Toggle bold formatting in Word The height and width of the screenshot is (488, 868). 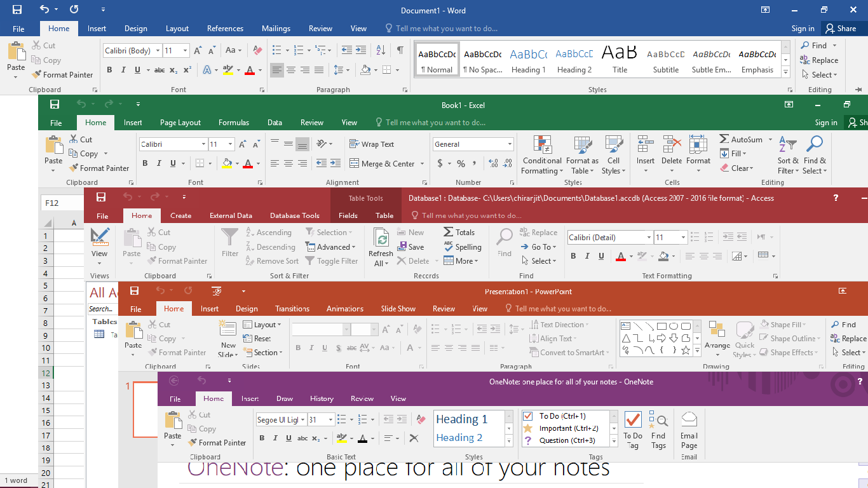point(109,70)
